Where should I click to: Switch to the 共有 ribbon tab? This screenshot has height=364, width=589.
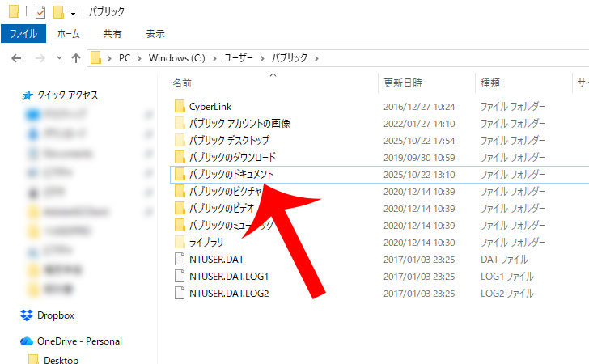[112, 34]
